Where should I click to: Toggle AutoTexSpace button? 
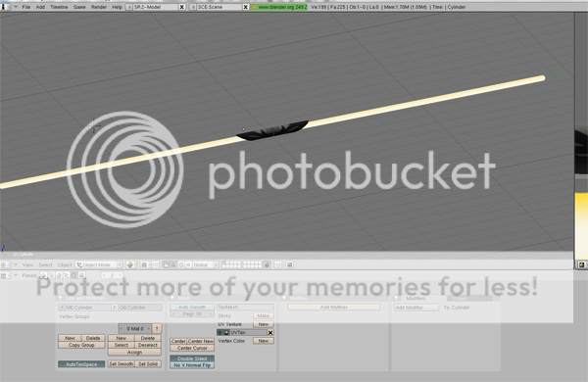point(81,364)
